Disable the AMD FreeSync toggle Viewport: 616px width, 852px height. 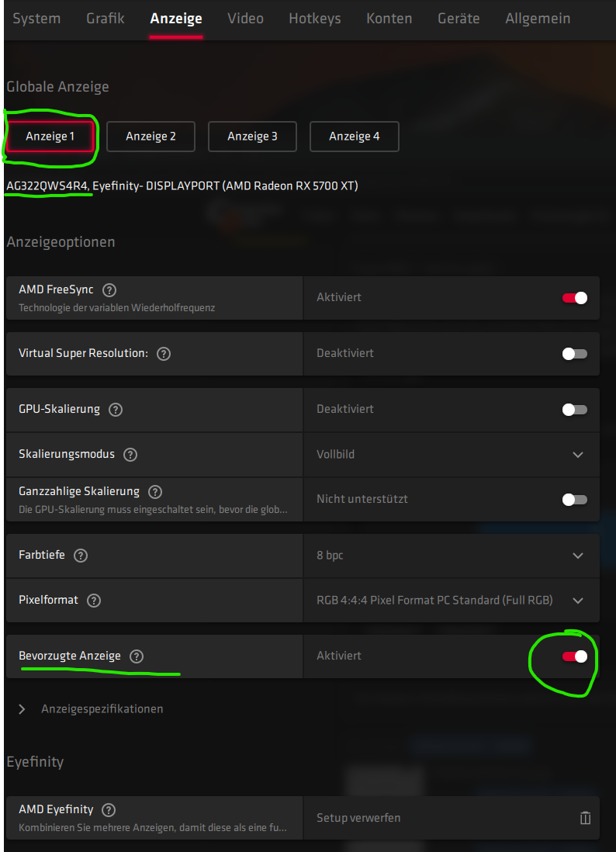[x=575, y=298]
